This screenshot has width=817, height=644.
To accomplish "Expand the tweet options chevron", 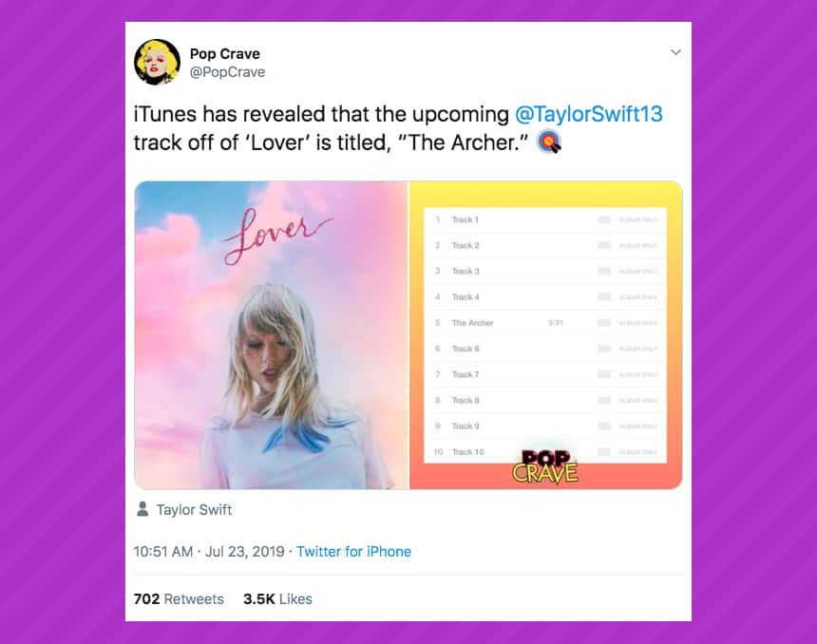I will (x=675, y=52).
